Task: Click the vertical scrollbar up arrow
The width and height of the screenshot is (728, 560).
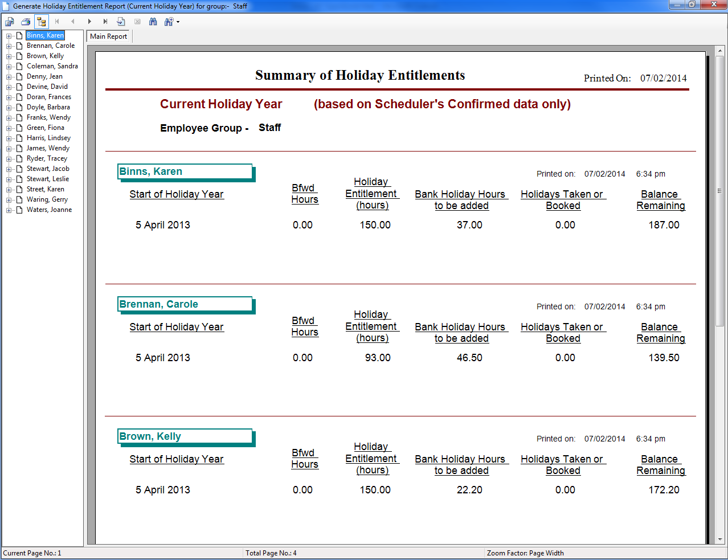Action: (x=720, y=51)
